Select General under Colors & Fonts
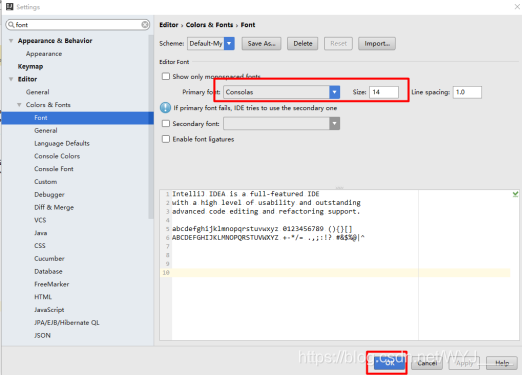 (46, 130)
